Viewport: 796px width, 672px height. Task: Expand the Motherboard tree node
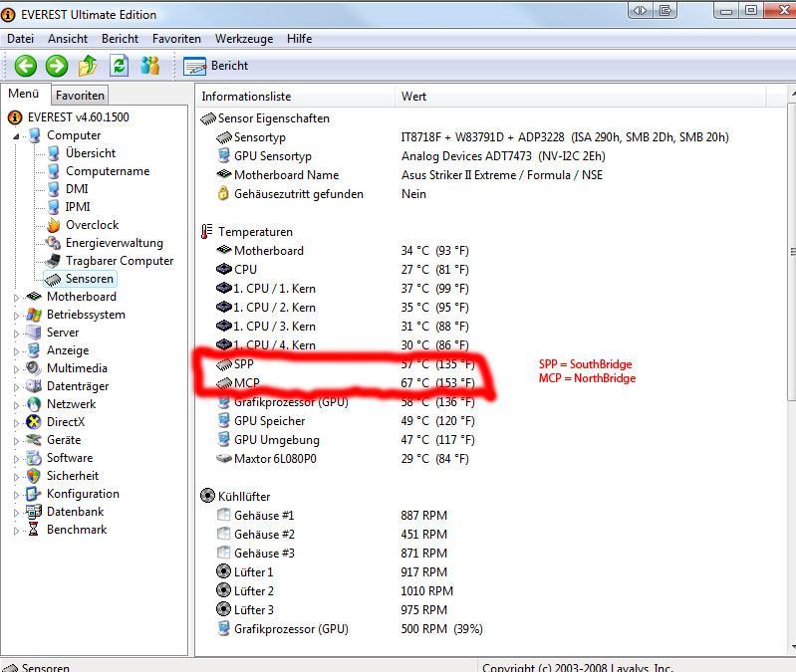[x=16, y=298]
